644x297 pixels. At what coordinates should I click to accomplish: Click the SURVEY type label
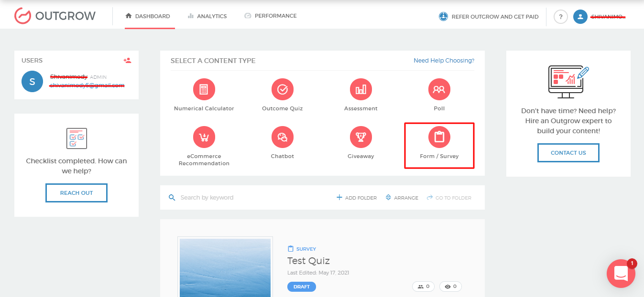(x=302, y=249)
